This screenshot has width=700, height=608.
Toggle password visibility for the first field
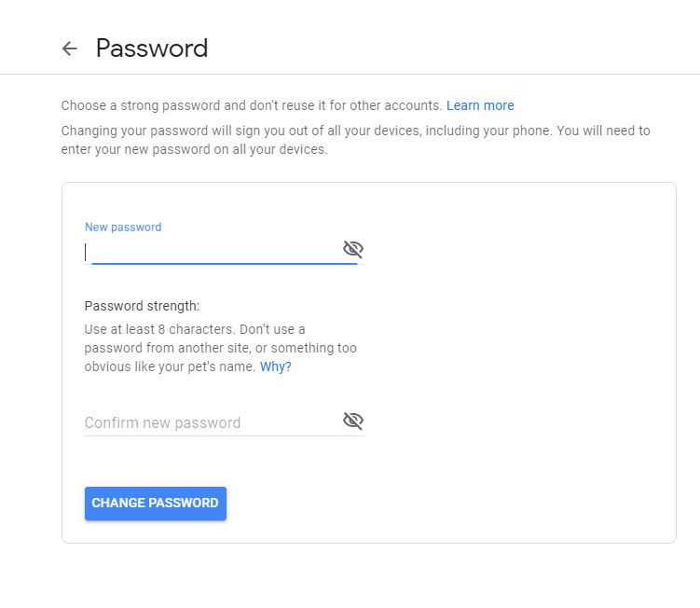[x=352, y=249]
